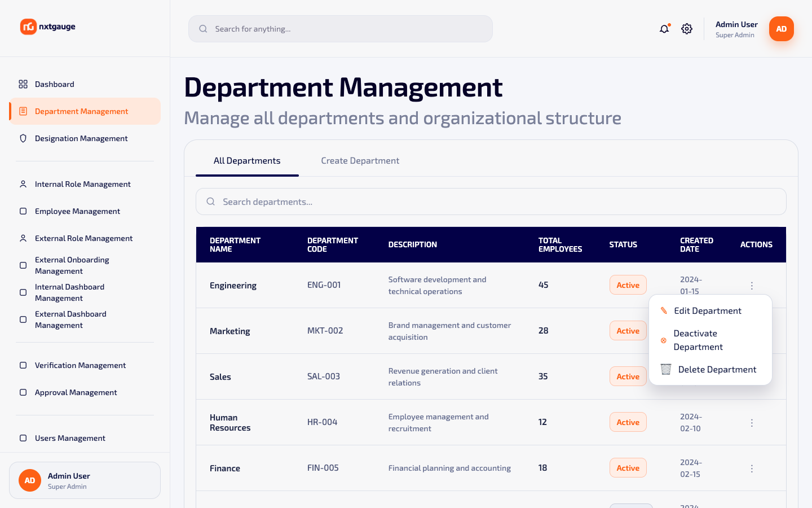Switch to the Create Department tab
Image resolution: width=812 pixels, height=508 pixels.
pos(360,161)
